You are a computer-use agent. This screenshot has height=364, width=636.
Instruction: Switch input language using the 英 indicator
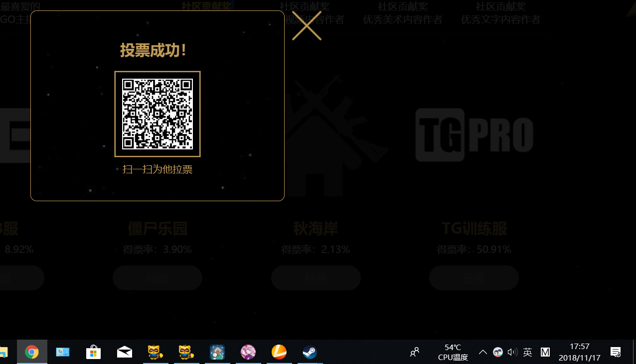tap(527, 352)
